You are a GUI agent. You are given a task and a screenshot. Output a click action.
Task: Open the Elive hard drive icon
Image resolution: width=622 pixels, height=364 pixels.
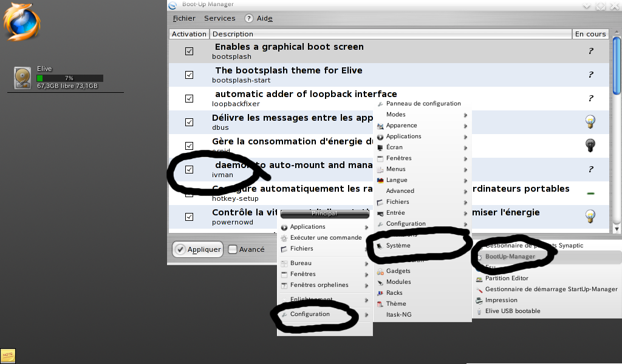22,78
